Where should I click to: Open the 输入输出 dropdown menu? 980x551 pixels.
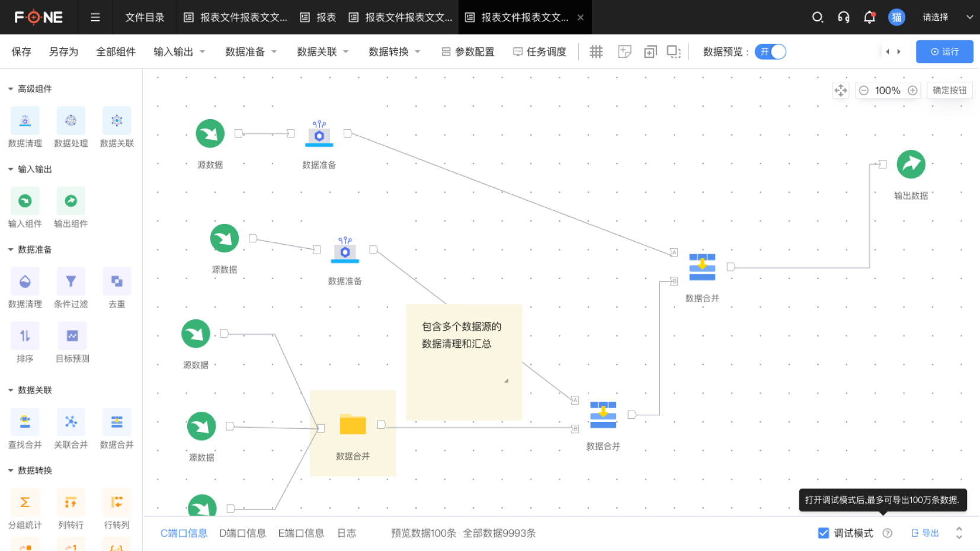179,52
